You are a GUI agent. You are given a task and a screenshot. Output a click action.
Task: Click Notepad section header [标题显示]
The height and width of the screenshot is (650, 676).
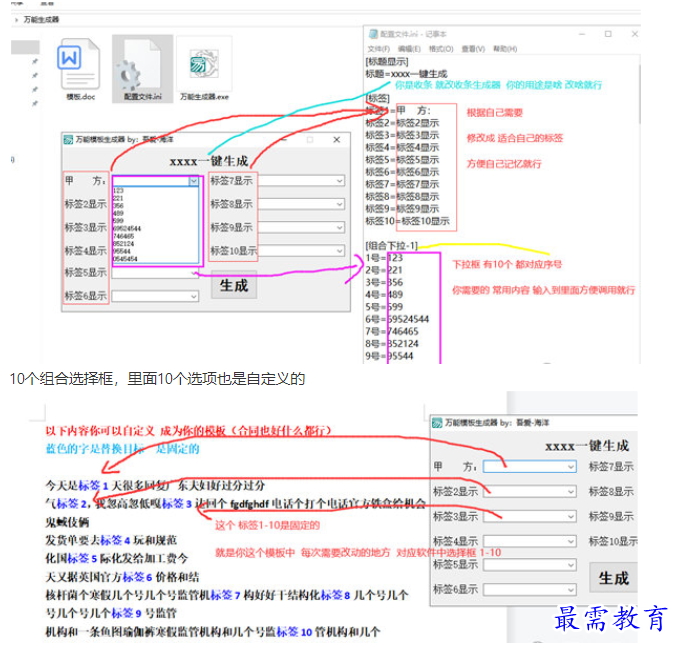pyautogui.click(x=387, y=62)
